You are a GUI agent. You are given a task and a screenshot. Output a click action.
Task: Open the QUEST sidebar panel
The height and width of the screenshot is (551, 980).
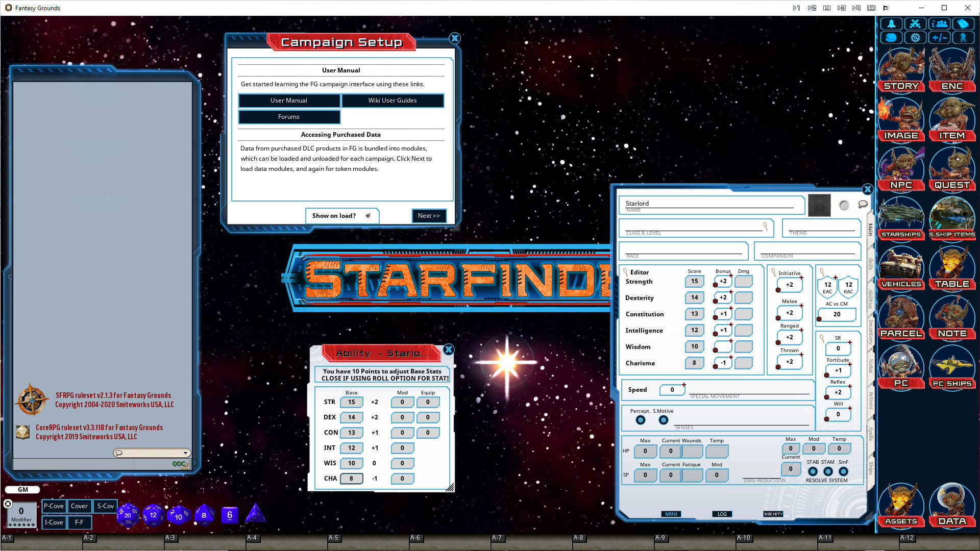coord(952,168)
